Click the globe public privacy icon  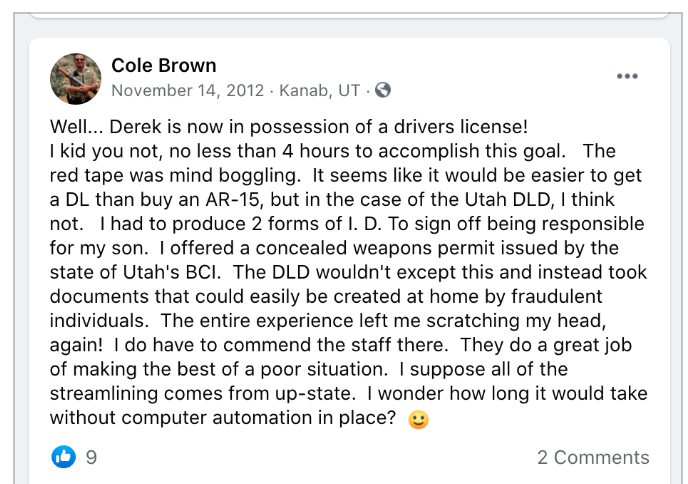[x=382, y=90]
